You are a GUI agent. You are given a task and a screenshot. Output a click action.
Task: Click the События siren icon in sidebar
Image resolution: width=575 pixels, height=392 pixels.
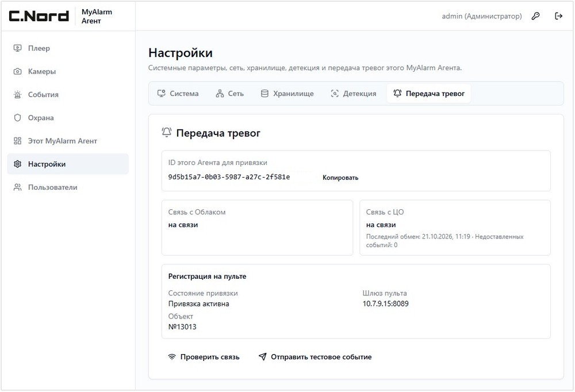coord(18,95)
